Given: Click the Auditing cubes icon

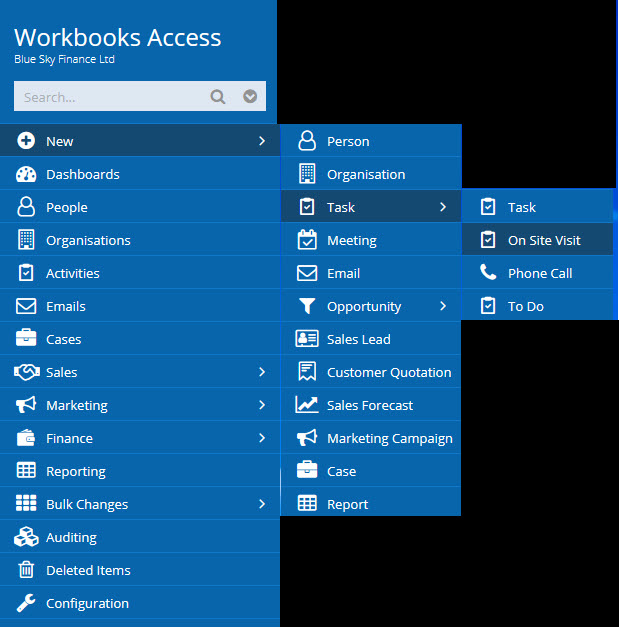Looking at the screenshot, I should [x=26, y=537].
